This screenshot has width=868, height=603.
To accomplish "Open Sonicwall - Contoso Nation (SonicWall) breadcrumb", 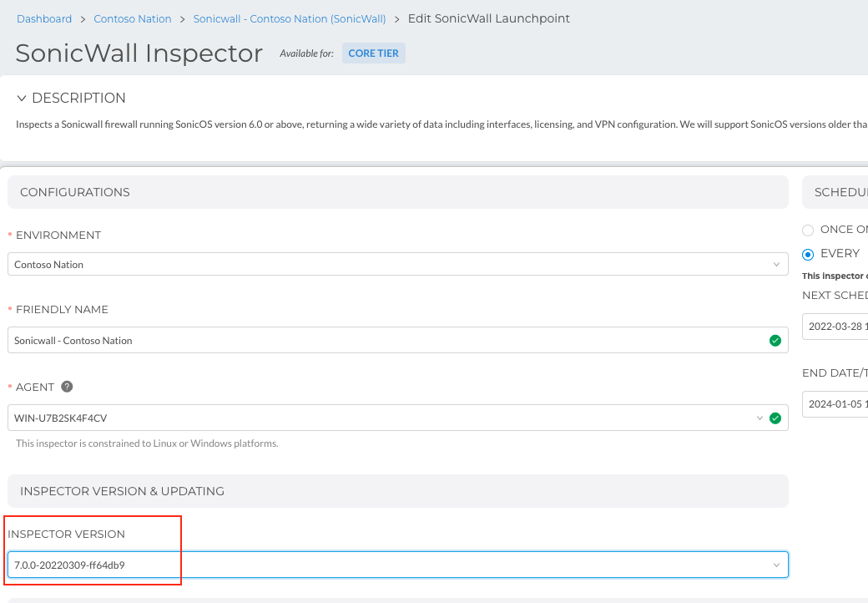I will pos(289,19).
